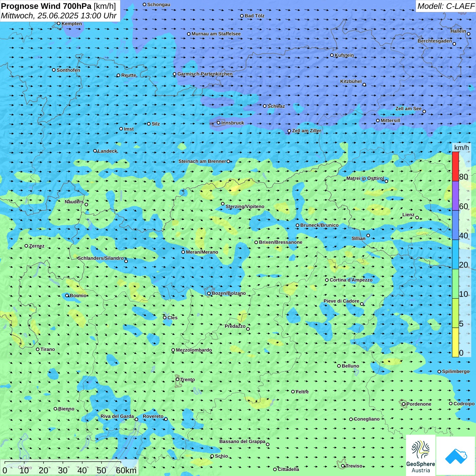Click the 'Pieve di Cadore' label
The width and height of the screenshot is (476, 476).
341,301
